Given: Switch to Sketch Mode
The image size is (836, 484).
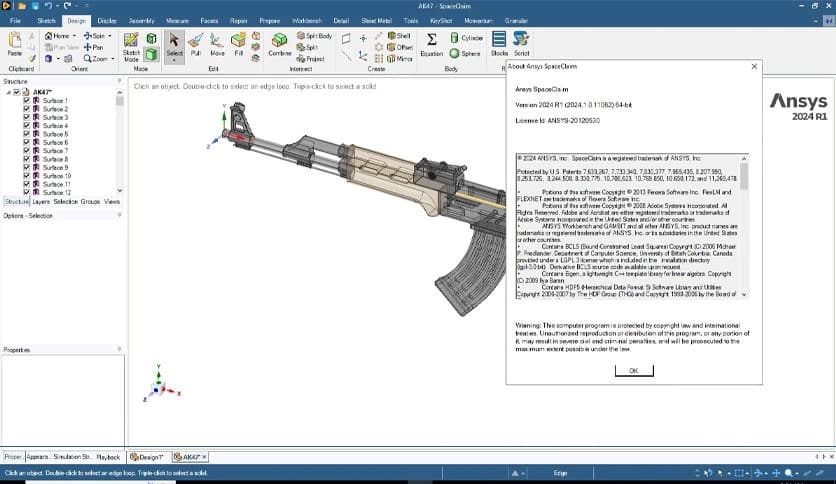Looking at the screenshot, I should (x=131, y=47).
